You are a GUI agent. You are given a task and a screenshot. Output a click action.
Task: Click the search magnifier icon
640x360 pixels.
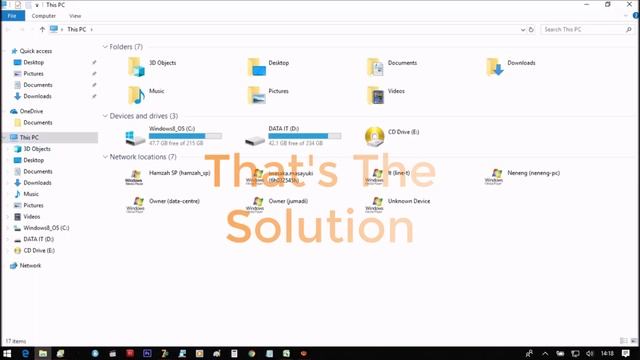pos(629,29)
